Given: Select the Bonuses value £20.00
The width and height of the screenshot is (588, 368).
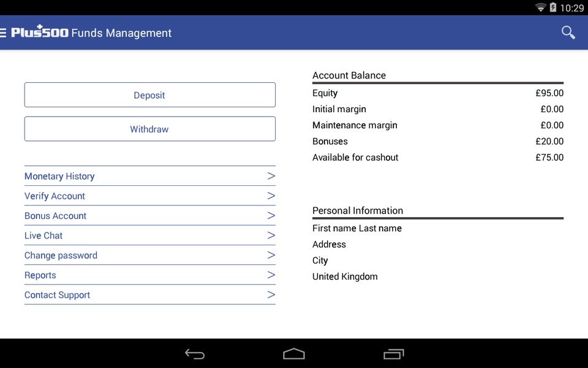Looking at the screenshot, I should [x=549, y=142].
